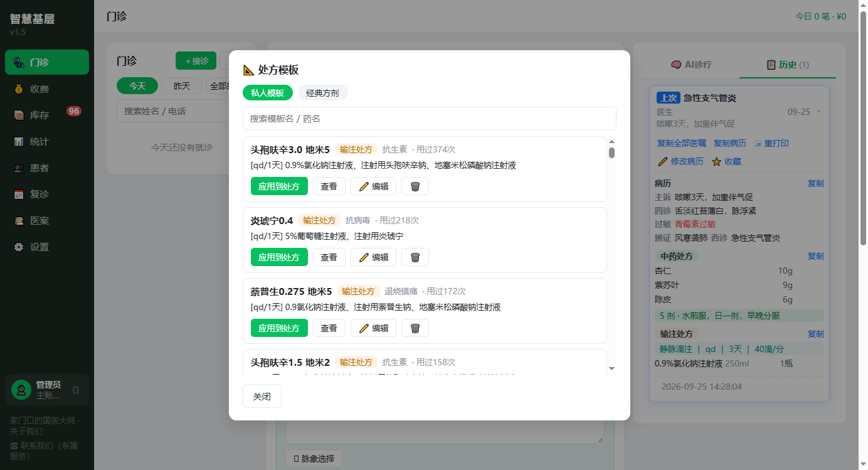Click the 设置 gear icon

pos(19,247)
